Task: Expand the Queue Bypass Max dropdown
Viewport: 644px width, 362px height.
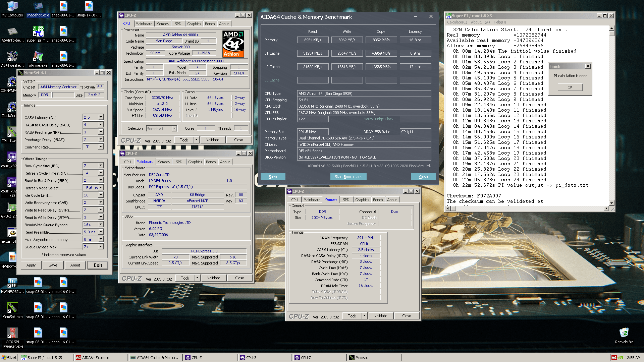Action: pyautogui.click(x=101, y=247)
